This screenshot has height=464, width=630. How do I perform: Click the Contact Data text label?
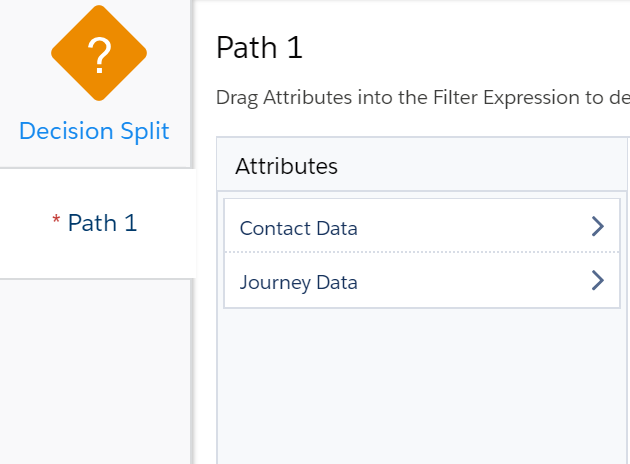click(x=299, y=229)
